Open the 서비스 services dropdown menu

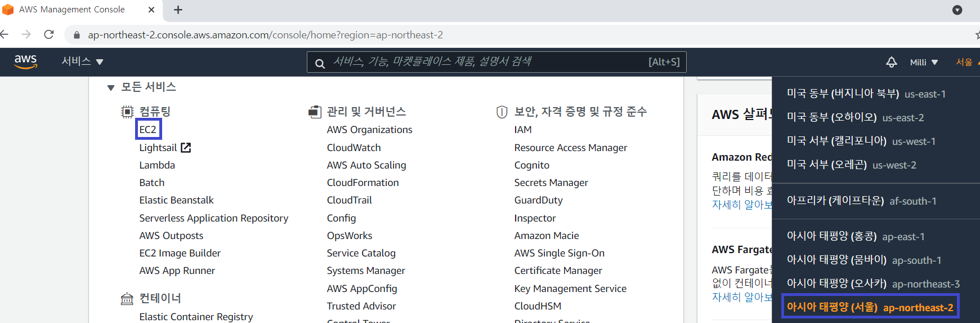(x=82, y=61)
